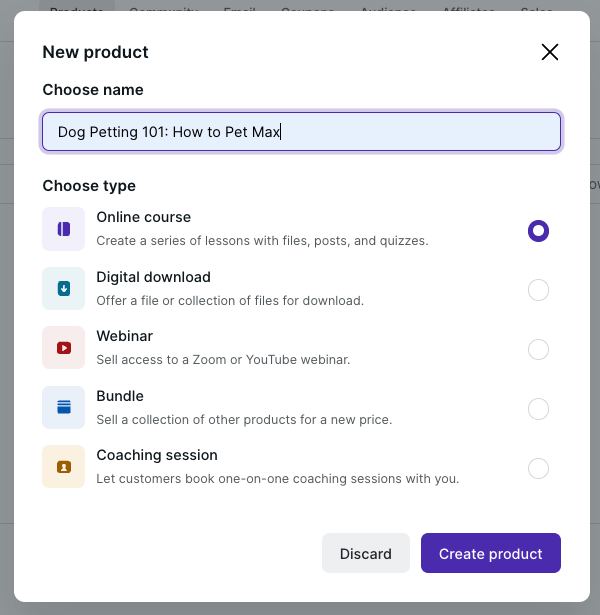Click the red Webinar play icon
The image size is (600, 615).
click(64, 348)
